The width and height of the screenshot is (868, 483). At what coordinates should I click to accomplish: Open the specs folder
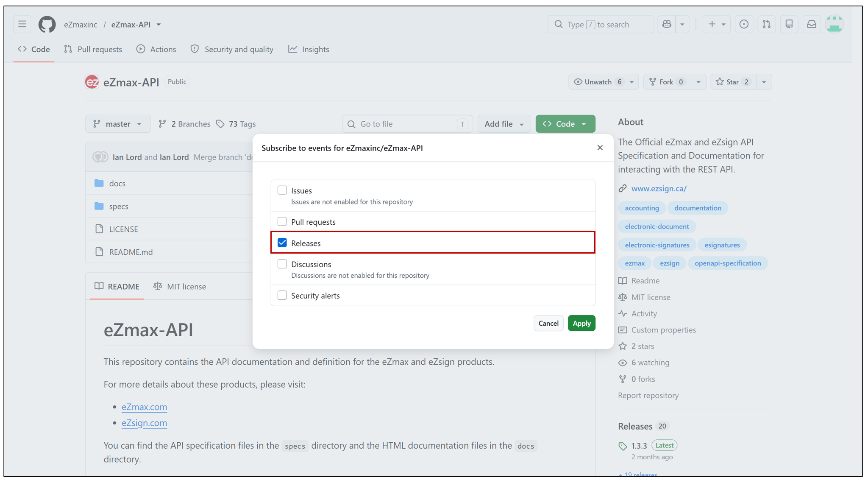pos(119,206)
